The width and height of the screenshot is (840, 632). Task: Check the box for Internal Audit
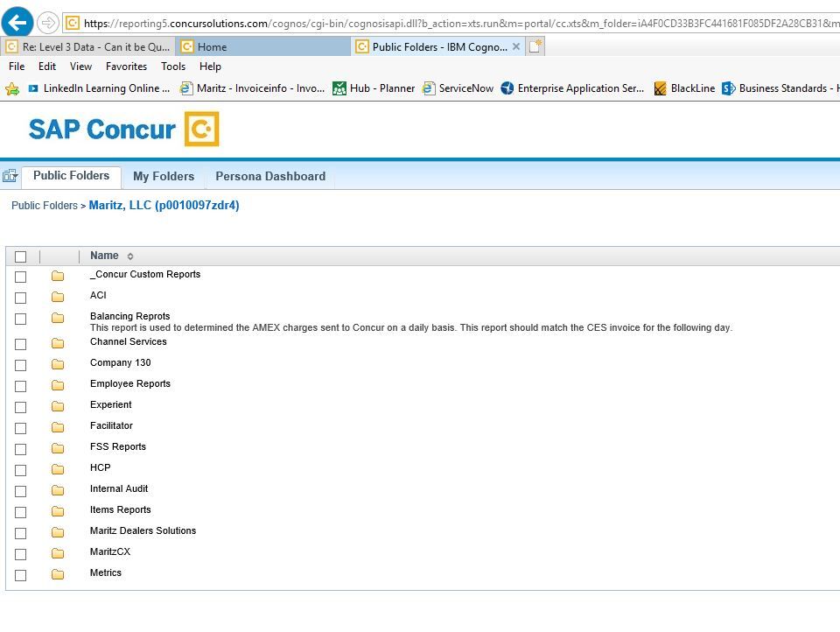click(x=20, y=491)
